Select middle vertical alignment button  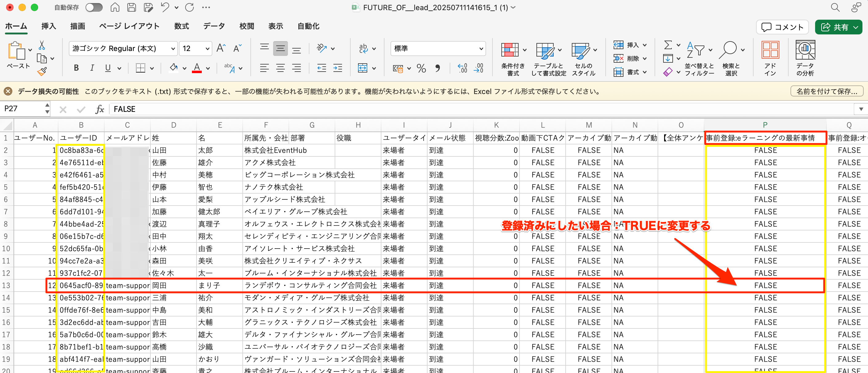click(x=280, y=49)
